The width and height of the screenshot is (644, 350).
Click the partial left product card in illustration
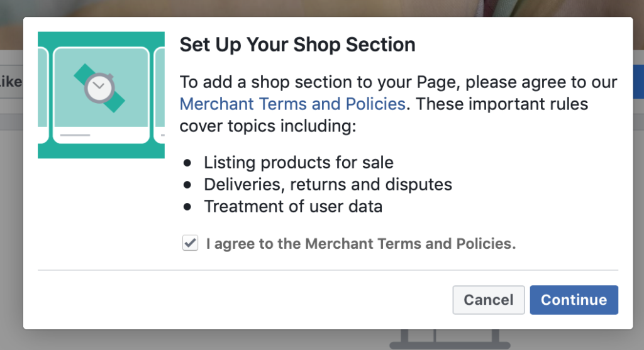[x=43, y=94]
